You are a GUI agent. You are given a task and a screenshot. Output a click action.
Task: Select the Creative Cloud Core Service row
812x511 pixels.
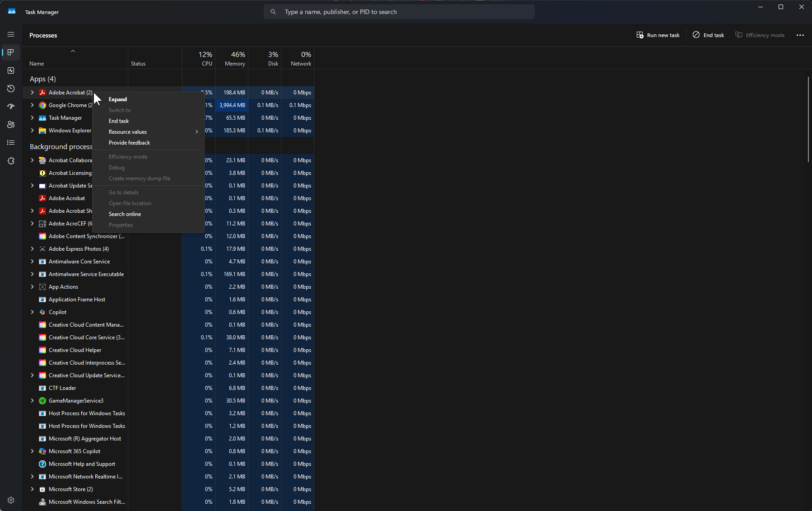click(168, 338)
